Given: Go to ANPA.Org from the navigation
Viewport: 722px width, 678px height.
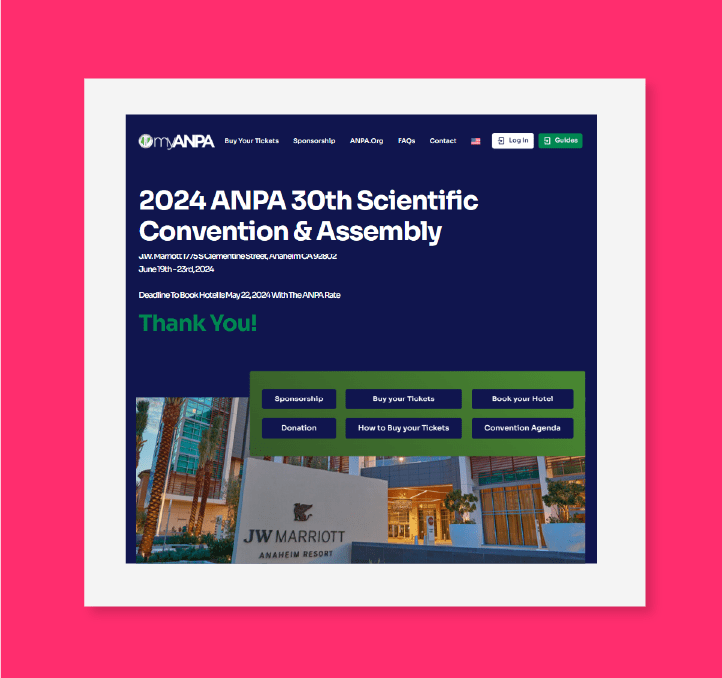Looking at the screenshot, I should (x=366, y=141).
